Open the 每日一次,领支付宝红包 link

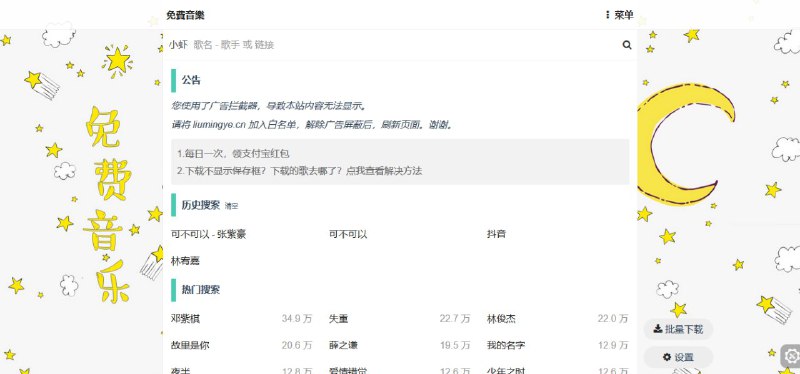click(234, 154)
